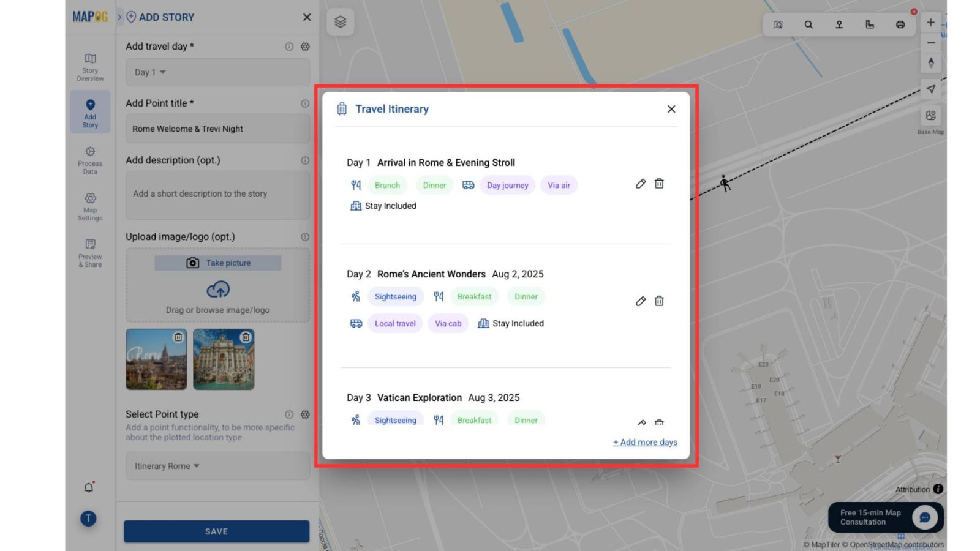Zoom out the map

(931, 43)
